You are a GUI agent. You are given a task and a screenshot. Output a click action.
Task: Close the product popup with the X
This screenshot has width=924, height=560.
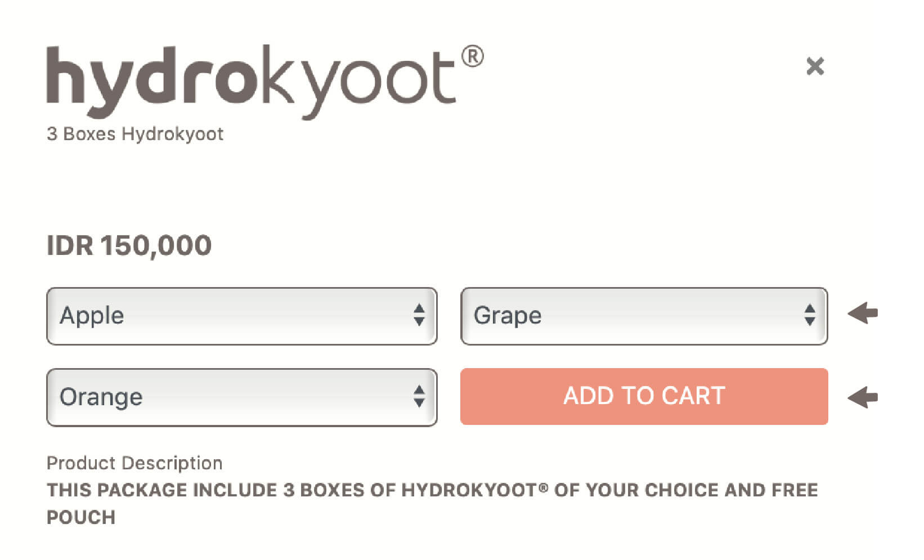tap(815, 66)
